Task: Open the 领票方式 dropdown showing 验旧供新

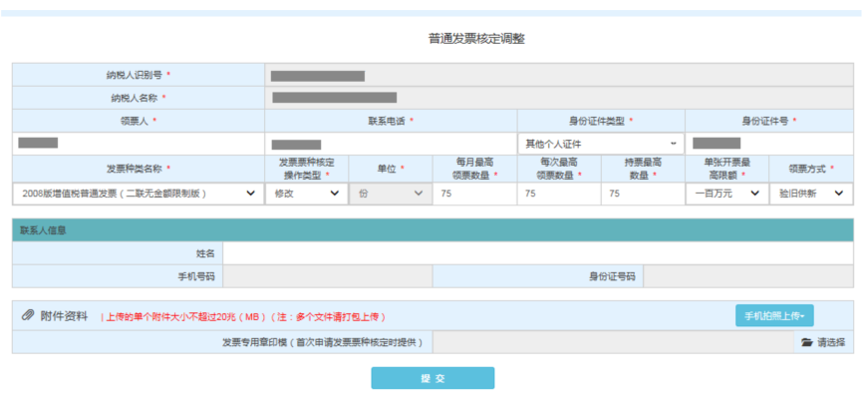Action: tap(811, 194)
